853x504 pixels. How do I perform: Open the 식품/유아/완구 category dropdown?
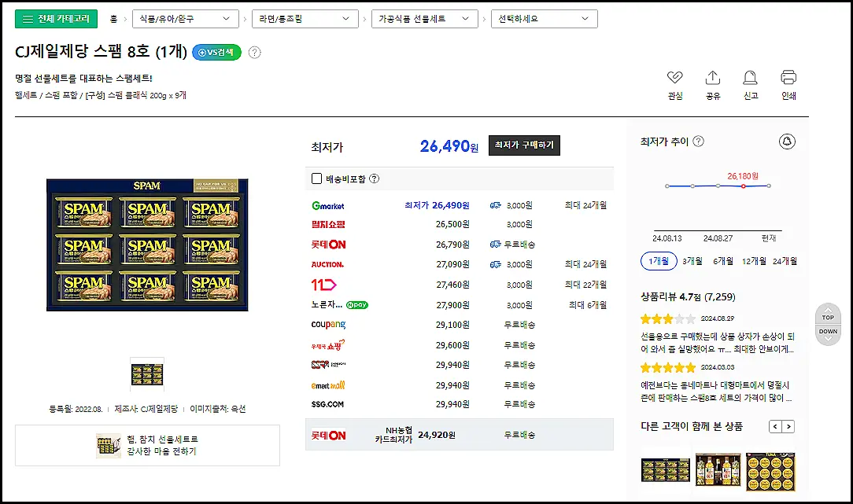pyautogui.click(x=184, y=18)
